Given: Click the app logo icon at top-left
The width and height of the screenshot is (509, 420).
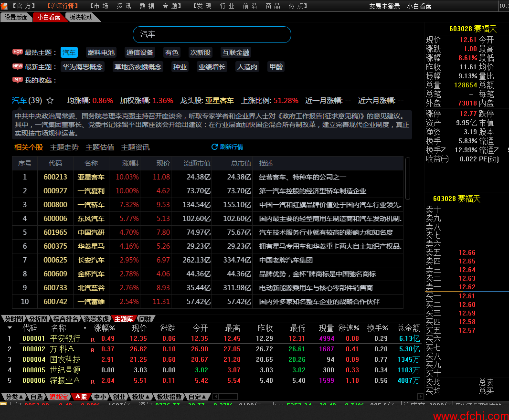Looking at the screenshot, I should tap(4, 6).
